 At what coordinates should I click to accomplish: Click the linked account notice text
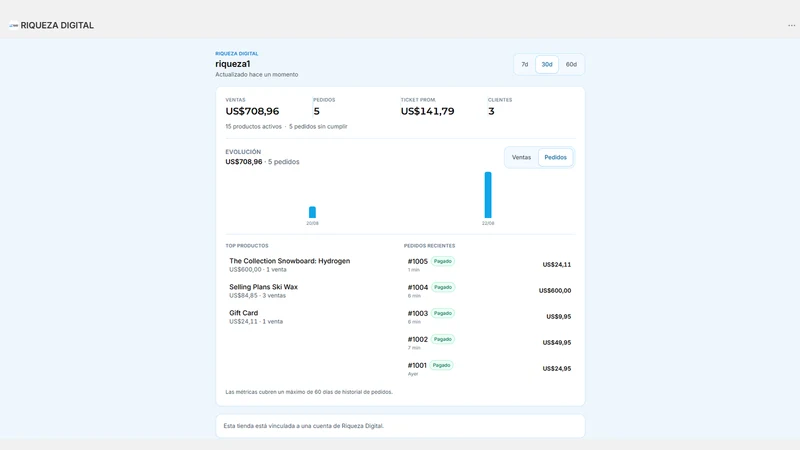(304, 426)
